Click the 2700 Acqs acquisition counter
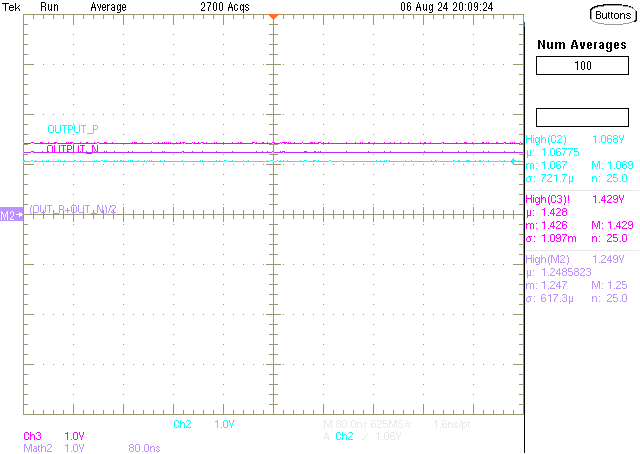The width and height of the screenshot is (640, 454). click(224, 6)
